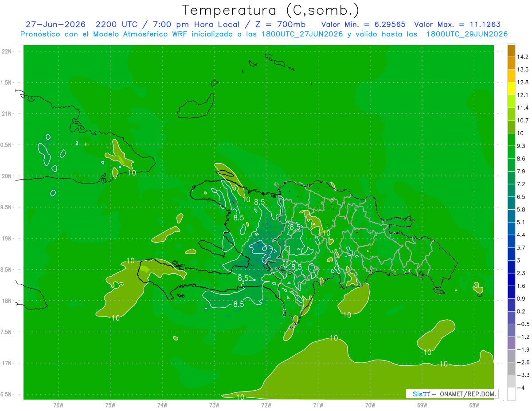The width and height of the screenshot is (532, 411).
Task: Click the "75W" longitude axis label
Action: tap(110, 405)
